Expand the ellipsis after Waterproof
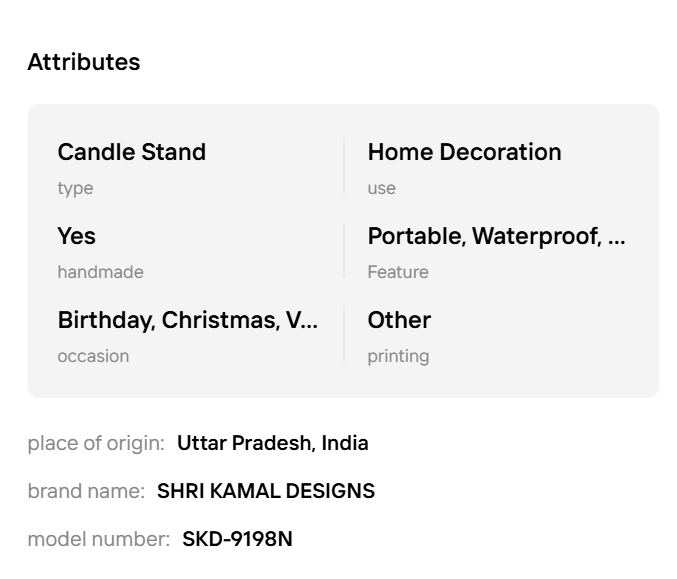 click(x=617, y=237)
